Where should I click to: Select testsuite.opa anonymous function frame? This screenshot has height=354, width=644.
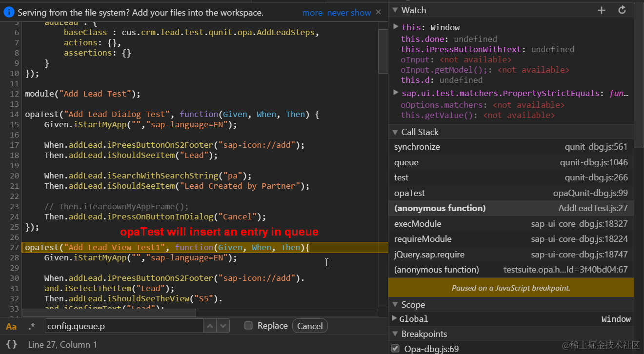tap(511, 270)
